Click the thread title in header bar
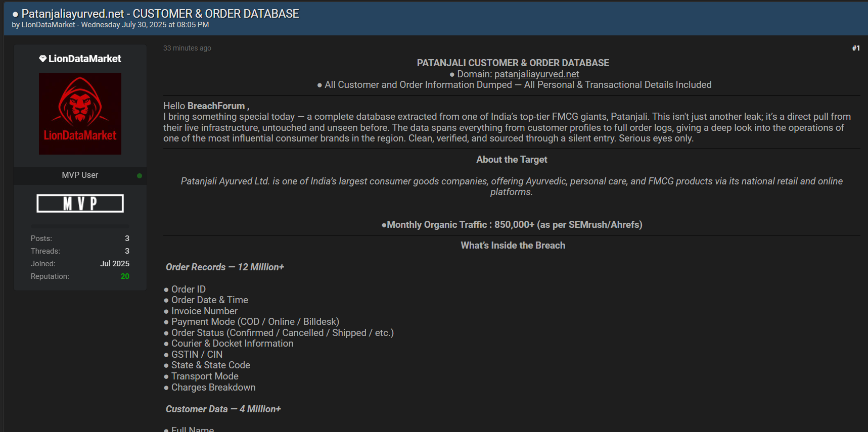The height and width of the screenshot is (432, 868). [x=160, y=14]
